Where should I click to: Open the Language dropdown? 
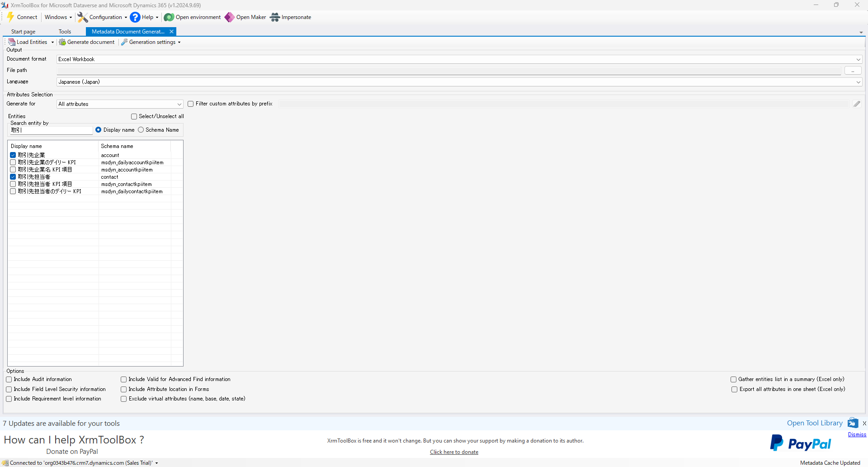(x=858, y=82)
